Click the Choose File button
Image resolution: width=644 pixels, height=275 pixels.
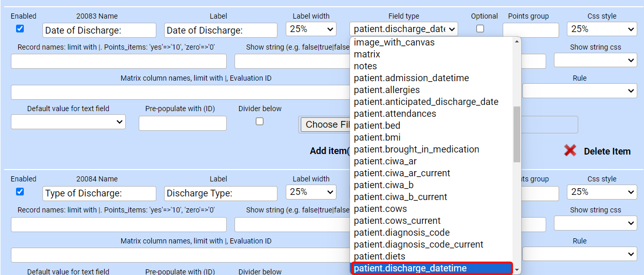point(325,125)
